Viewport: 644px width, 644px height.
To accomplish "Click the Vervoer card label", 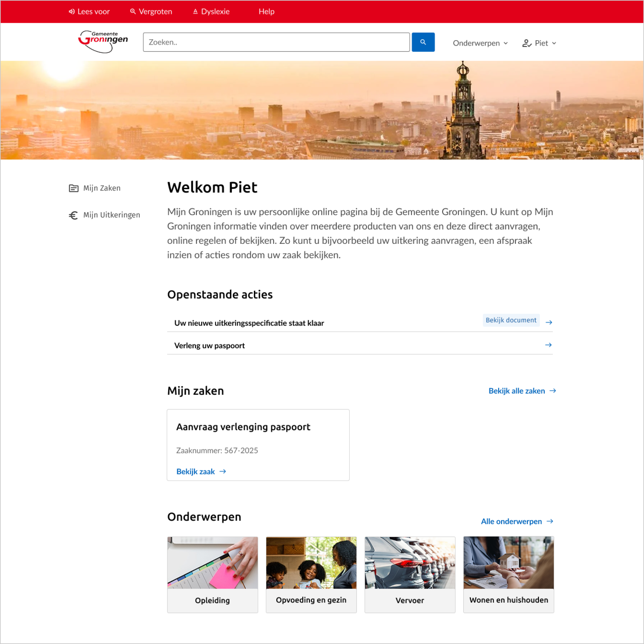I will 410,600.
